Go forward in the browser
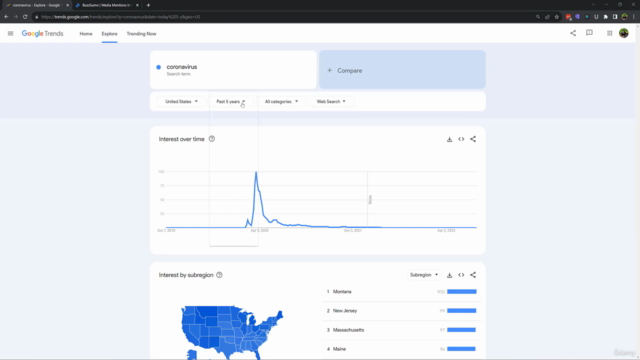 pyautogui.click(x=16, y=17)
